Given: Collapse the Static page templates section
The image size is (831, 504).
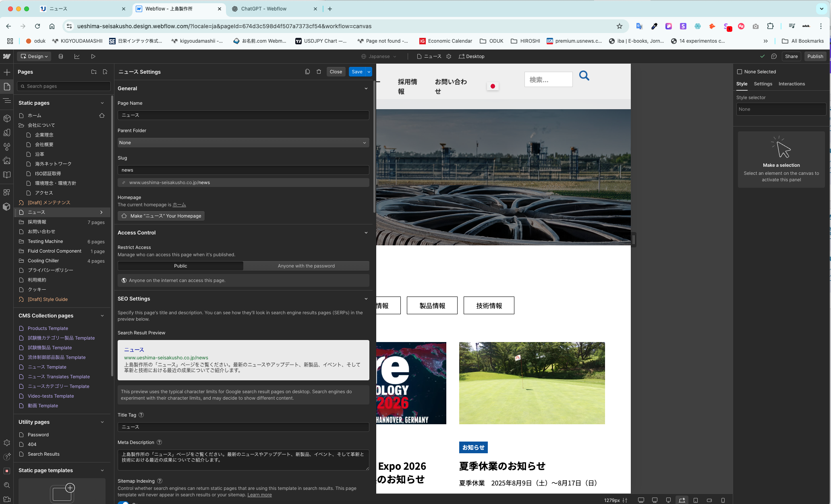Looking at the screenshot, I should (102, 470).
